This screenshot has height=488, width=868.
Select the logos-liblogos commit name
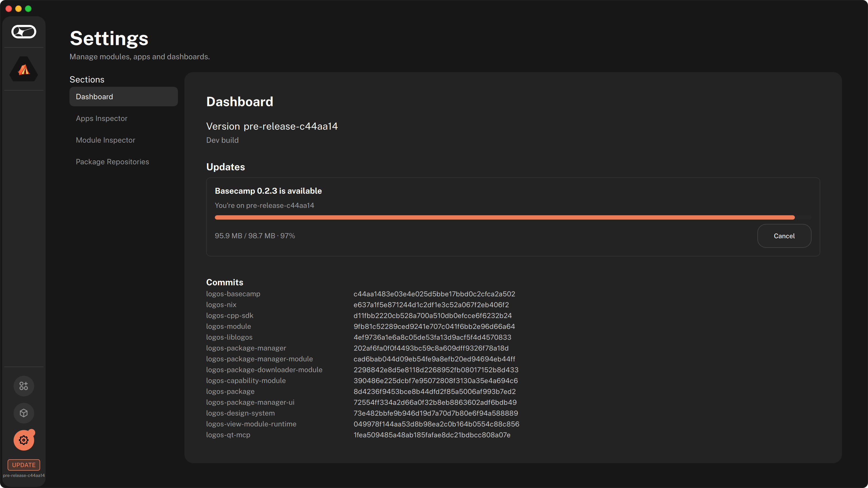coord(229,337)
